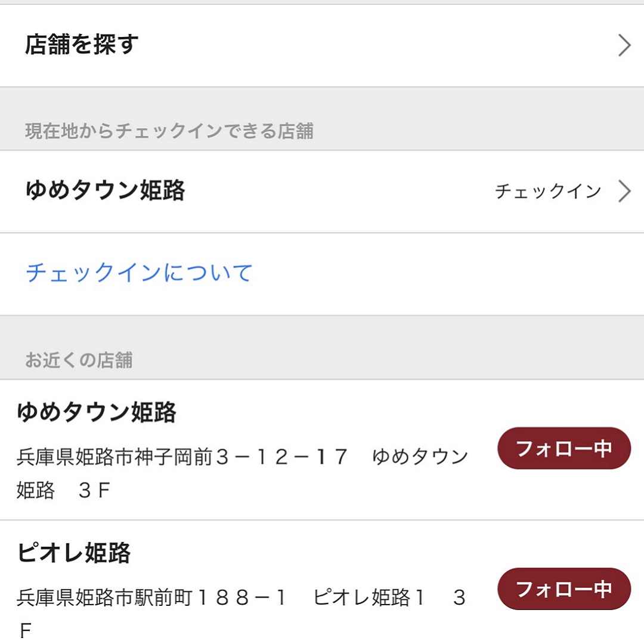Tap the trailing F line under ピオレ姫路 address
Screen dimensions: 644x644
[x=26, y=630]
